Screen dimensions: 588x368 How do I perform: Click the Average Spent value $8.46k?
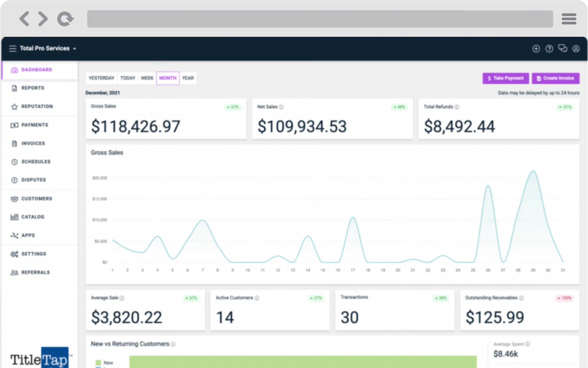click(x=506, y=354)
